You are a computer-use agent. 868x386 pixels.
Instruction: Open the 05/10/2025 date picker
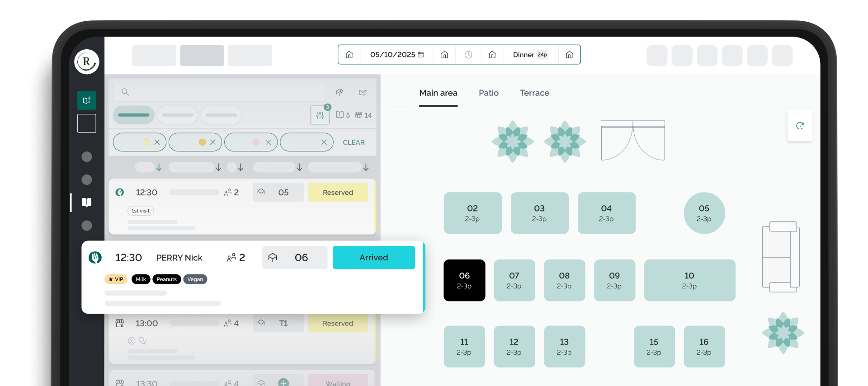click(x=396, y=55)
